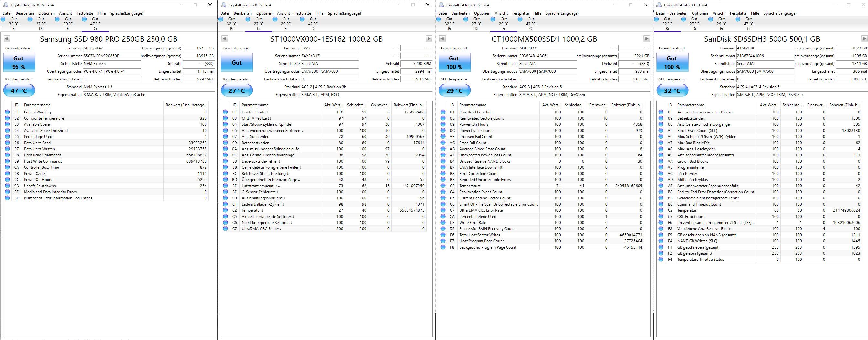Screen dimensions: 868x340
Task: Click the status orb beside Unused Reserve NAND Blocks row
Action: (x=443, y=161)
